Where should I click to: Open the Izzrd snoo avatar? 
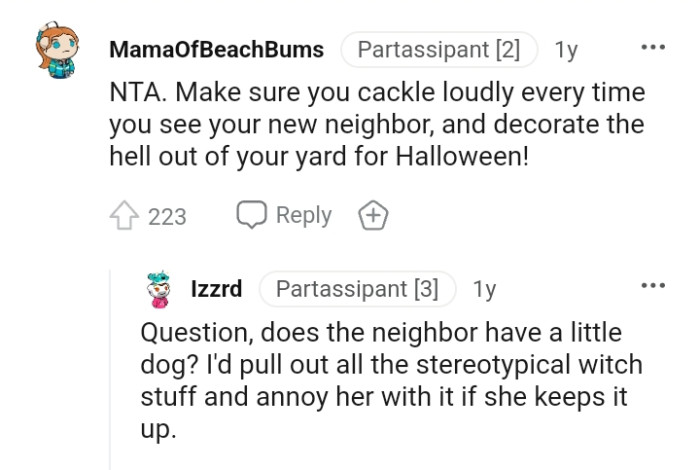tap(158, 289)
